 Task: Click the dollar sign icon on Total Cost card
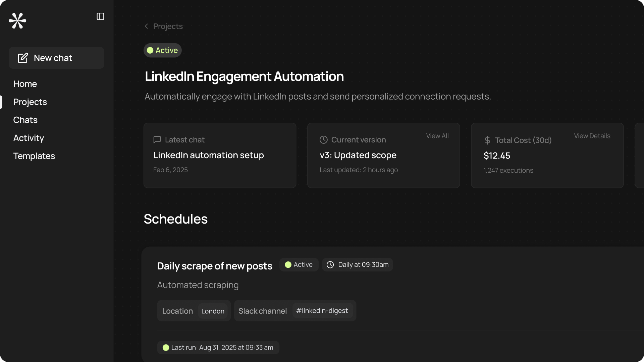point(487,140)
